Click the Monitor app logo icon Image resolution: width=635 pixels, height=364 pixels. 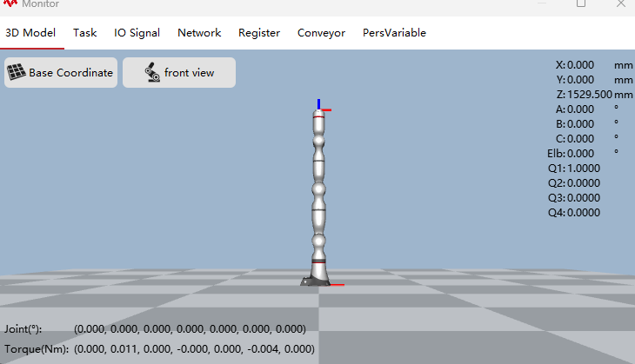(x=10, y=3)
